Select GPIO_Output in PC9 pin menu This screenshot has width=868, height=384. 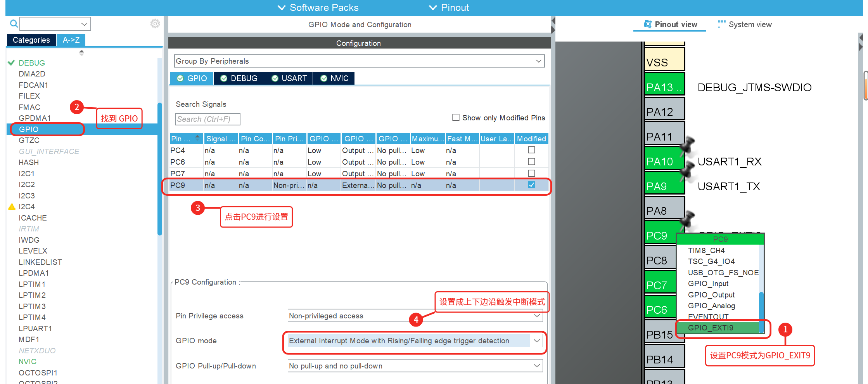point(711,295)
